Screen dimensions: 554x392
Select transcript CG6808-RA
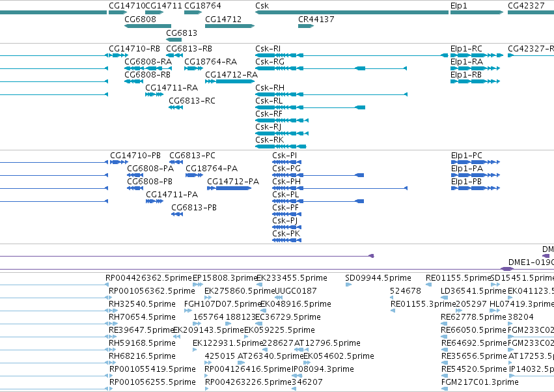click(x=148, y=62)
